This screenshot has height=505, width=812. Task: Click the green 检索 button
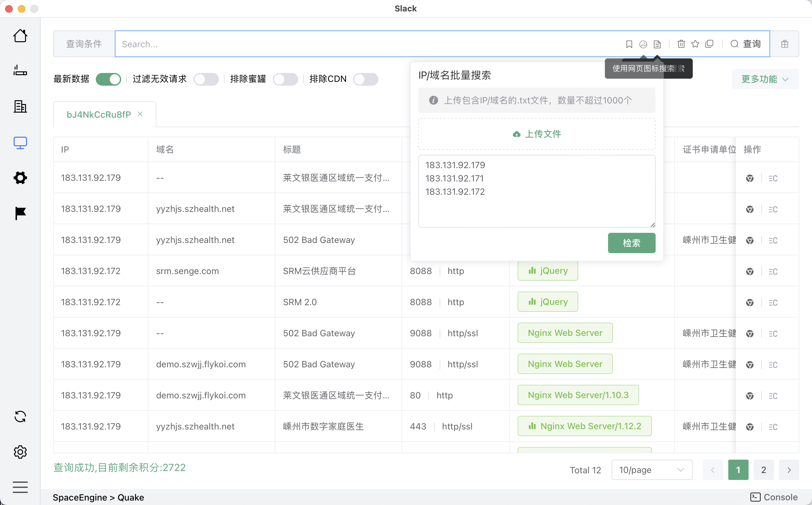coord(631,243)
